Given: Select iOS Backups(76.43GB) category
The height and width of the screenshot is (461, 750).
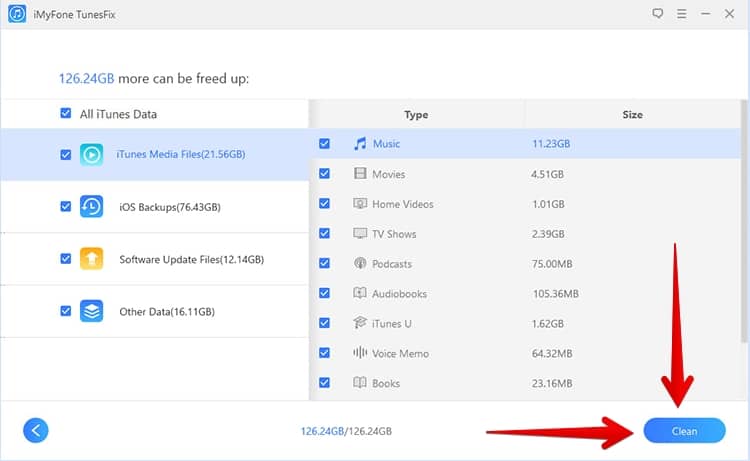Looking at the screenshot, I should pyautogui.click(x=154, y=207).
